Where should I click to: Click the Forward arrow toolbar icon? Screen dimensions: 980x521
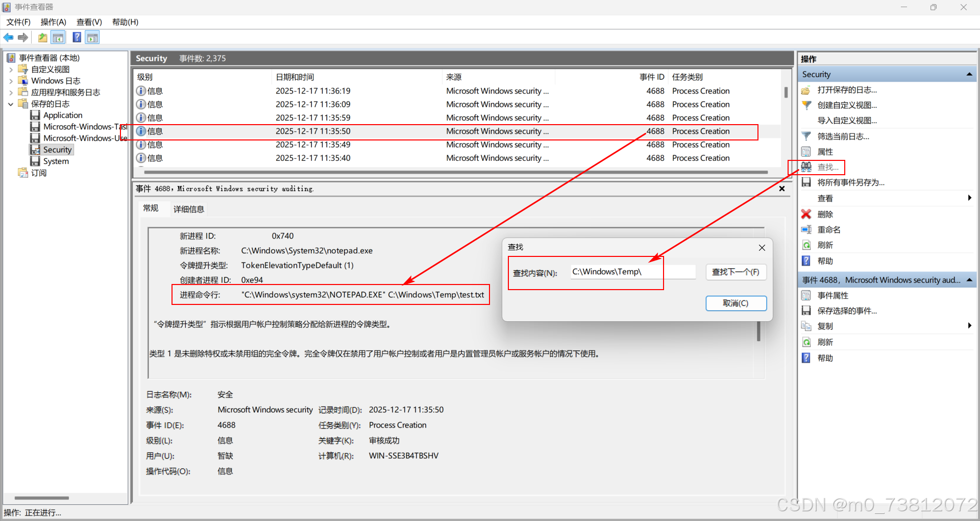tap(22, 37)
